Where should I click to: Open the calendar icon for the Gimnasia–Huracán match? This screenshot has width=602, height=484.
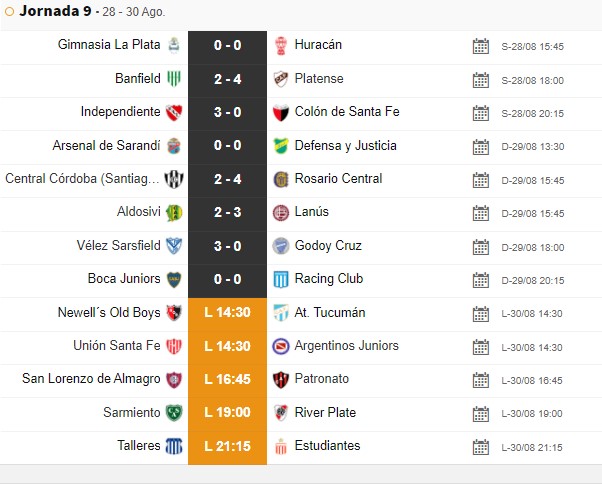click(x=481, y=46)
